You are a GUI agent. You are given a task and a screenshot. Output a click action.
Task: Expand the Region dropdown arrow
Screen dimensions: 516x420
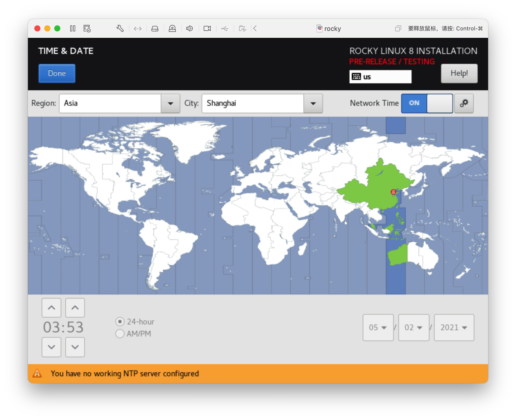tap(170, 103)
